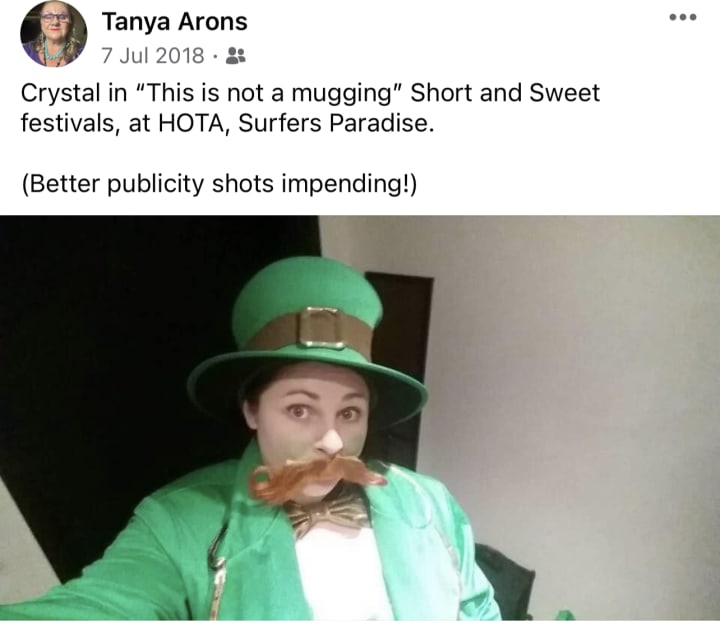Open the three-dot post options menu
The height and width of the screenshot is (624, 720).
tap(683, 17)
